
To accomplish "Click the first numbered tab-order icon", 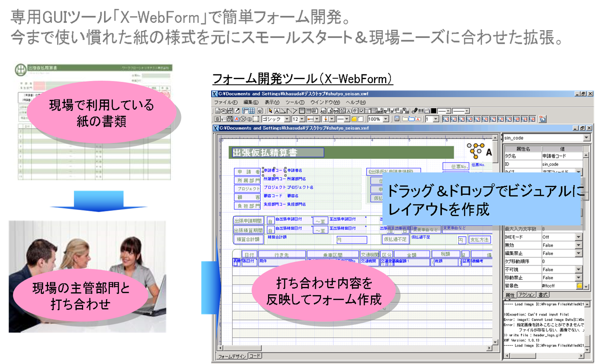I will (x=445, y=119).
